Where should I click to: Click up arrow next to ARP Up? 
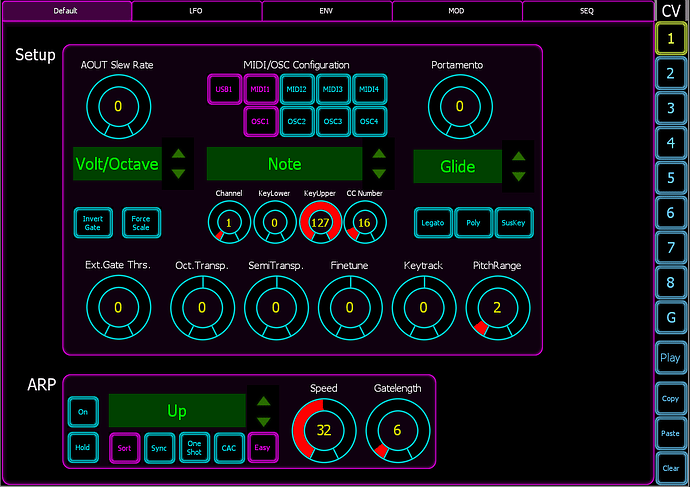(x=263, y=401)
